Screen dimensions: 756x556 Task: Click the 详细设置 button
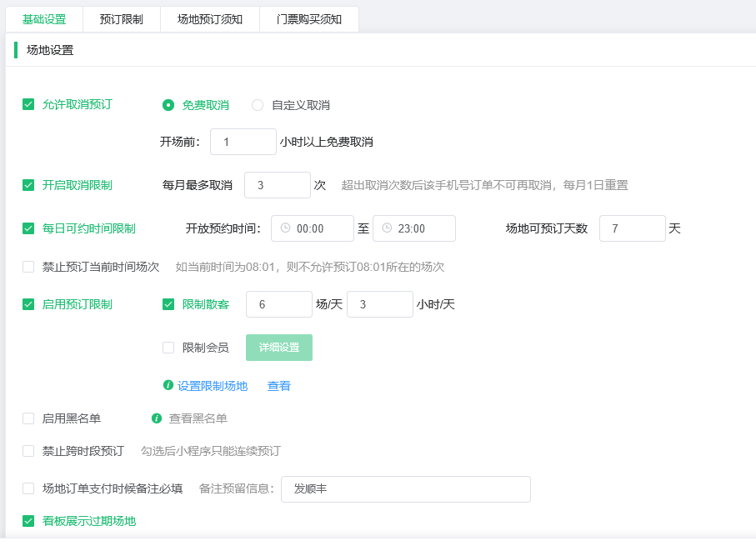click(x=279, y=348)
